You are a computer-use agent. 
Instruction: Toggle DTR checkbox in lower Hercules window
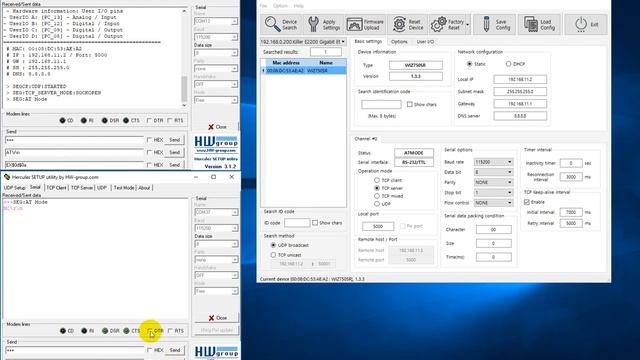click(x=149, y=331)
